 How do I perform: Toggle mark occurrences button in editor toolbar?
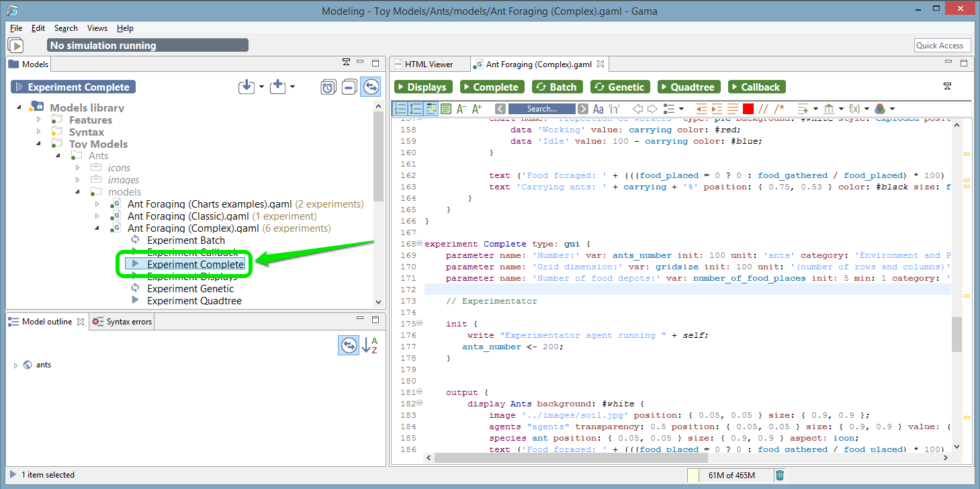point(431,109)
